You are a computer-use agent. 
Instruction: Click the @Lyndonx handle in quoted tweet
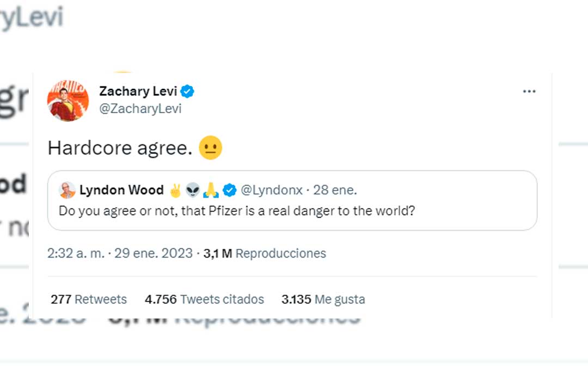coord(271,190)
